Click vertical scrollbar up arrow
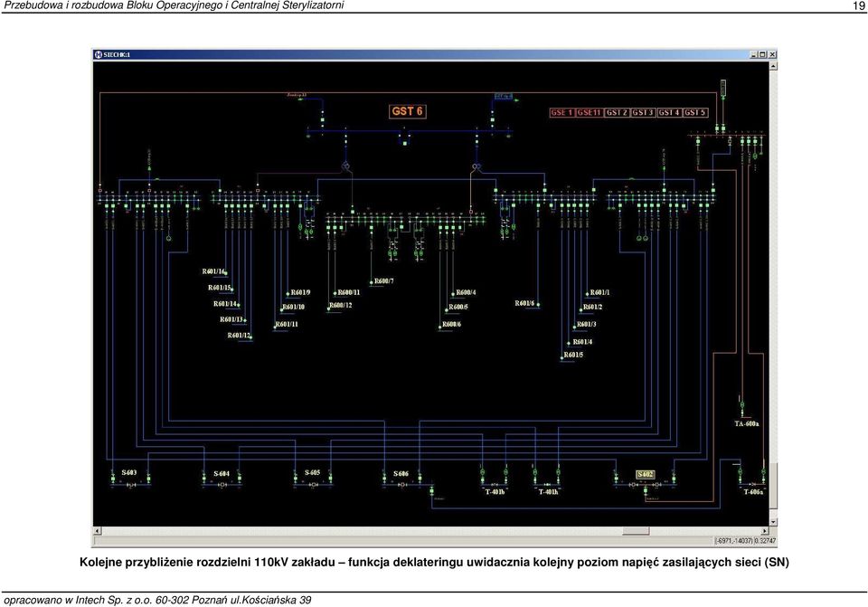The height and width of the screenshot is (607, 868). (773, 66)
